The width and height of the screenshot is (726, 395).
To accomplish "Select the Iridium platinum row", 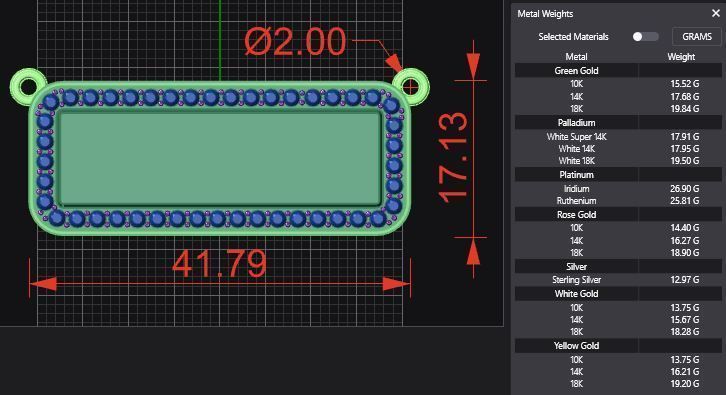I will [x=618, y=188].
